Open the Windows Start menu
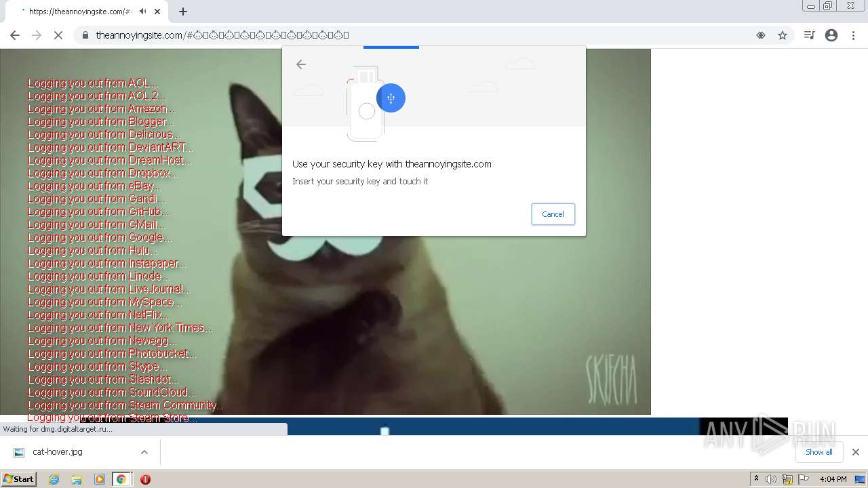The height and width of the screenshot is (488, 868). click(x=18, y=479)
